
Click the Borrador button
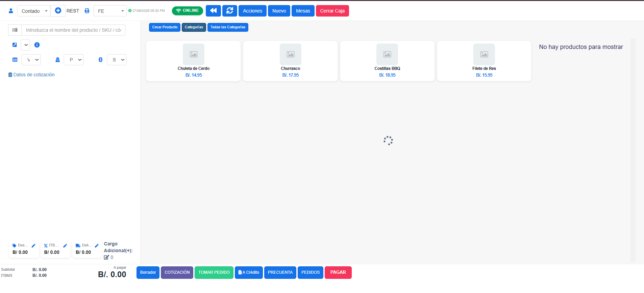[x=148, y=273]
